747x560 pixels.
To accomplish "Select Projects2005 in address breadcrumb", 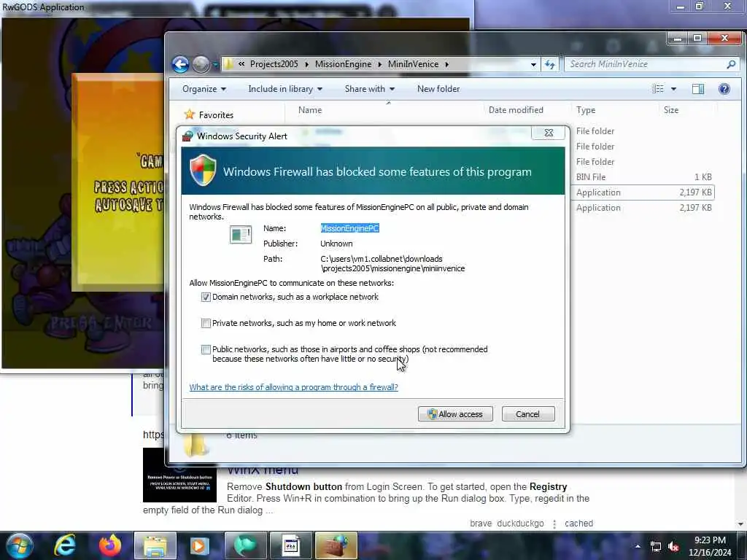I will (x=274, y=64).
